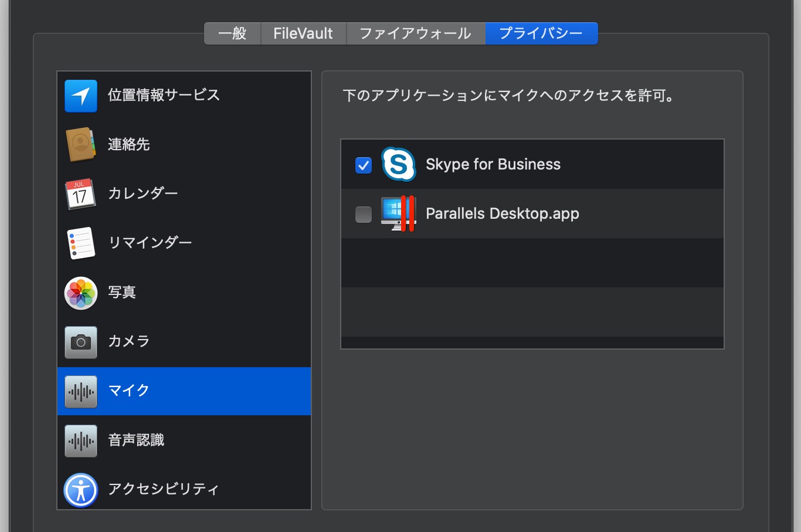Click the 音声認識 waveform icon
Image resolution: width=801 pixels, height=532 pixels.
(81, 440)
